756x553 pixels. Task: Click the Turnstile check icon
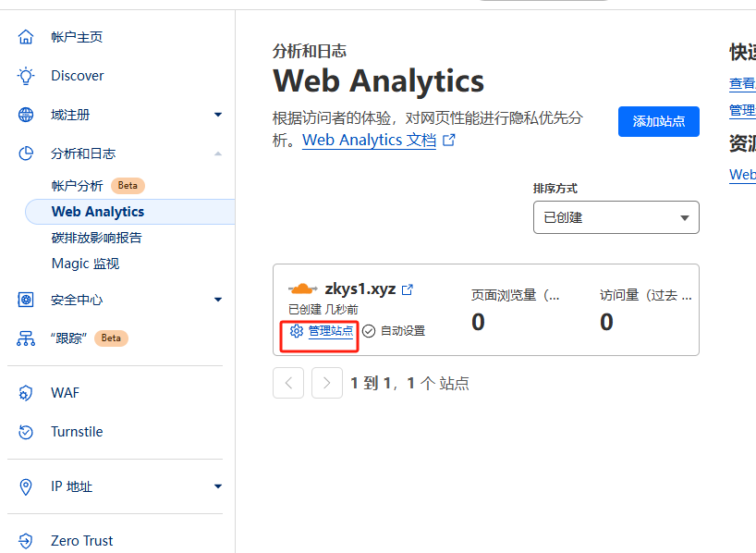[x=26, y=432]
